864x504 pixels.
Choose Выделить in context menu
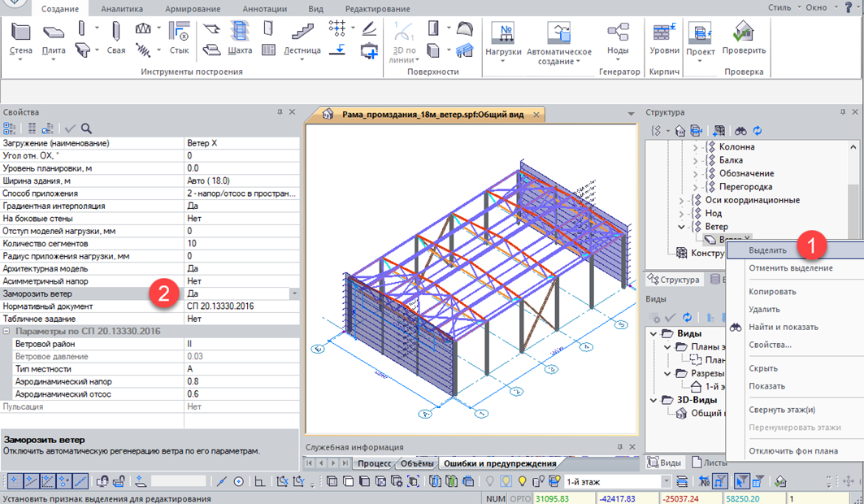767,250
